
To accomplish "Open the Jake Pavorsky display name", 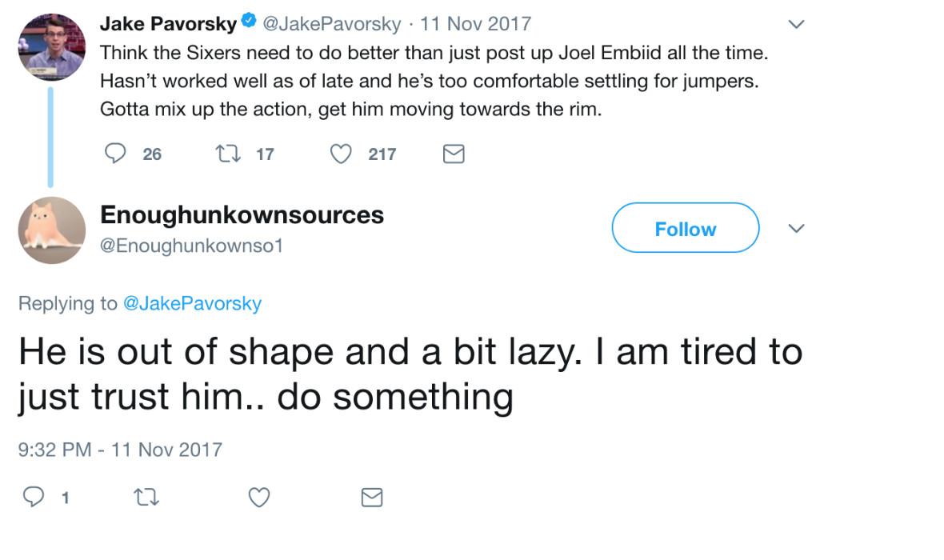I will (x=168, y=24).
